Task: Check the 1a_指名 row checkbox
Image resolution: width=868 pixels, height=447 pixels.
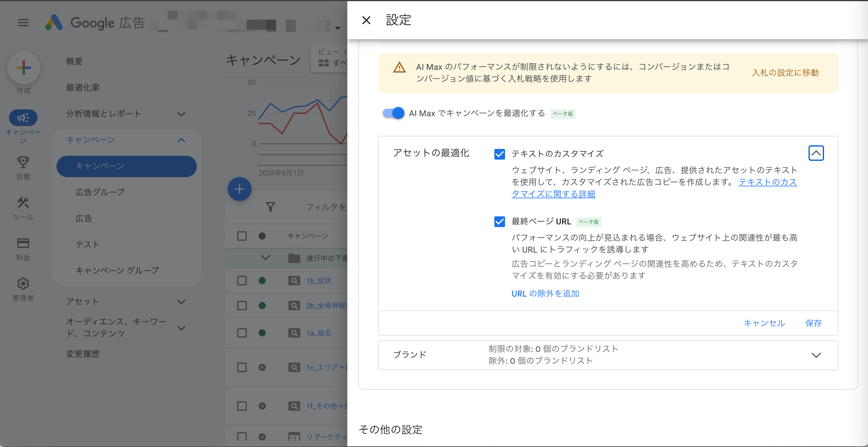Action: point(242,333)
